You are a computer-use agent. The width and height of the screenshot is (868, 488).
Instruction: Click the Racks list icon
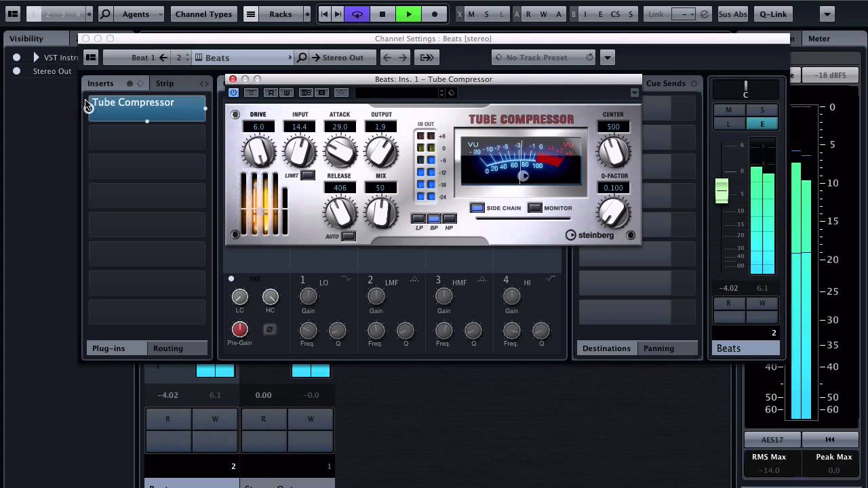tap(251, 14)
